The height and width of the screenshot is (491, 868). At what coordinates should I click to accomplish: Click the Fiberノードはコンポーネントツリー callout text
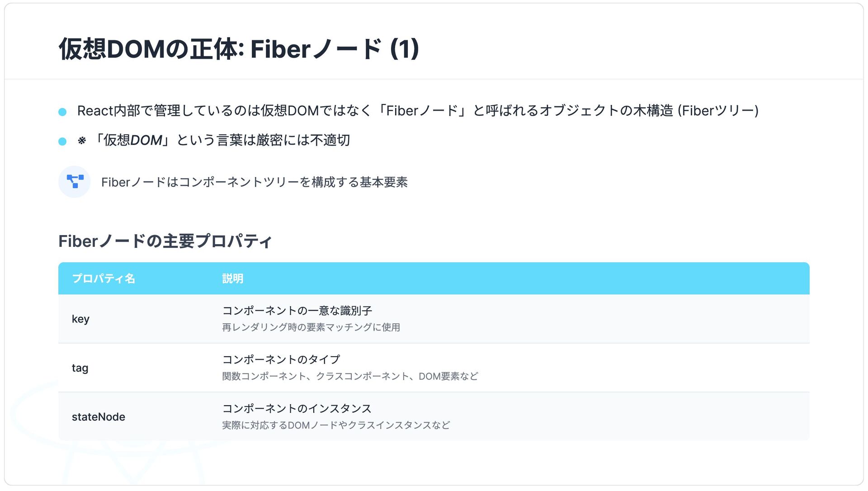tap(255, 182)
